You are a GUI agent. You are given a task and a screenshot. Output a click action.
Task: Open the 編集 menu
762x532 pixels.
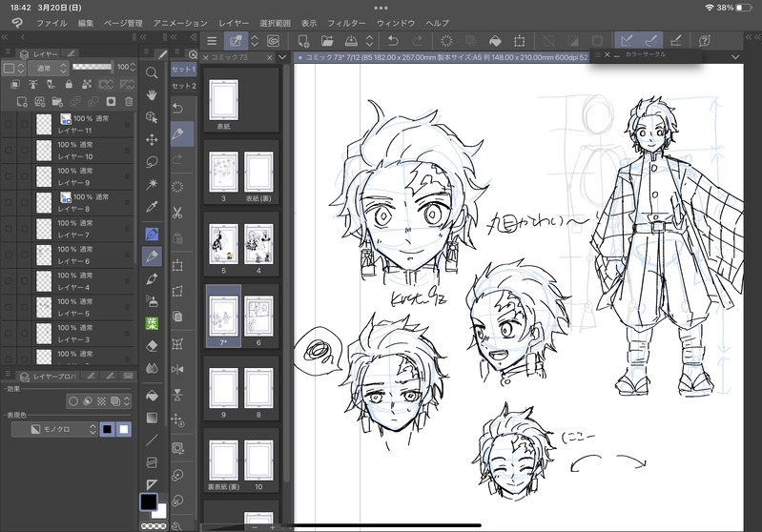(x=86, y=23)
